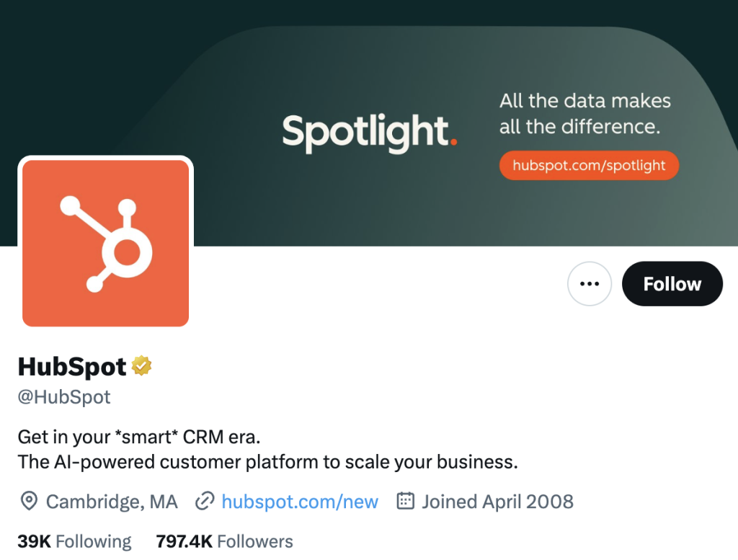Click the chain link icon before the website
This screenshot has height=560, width=738.
(206, 502)
